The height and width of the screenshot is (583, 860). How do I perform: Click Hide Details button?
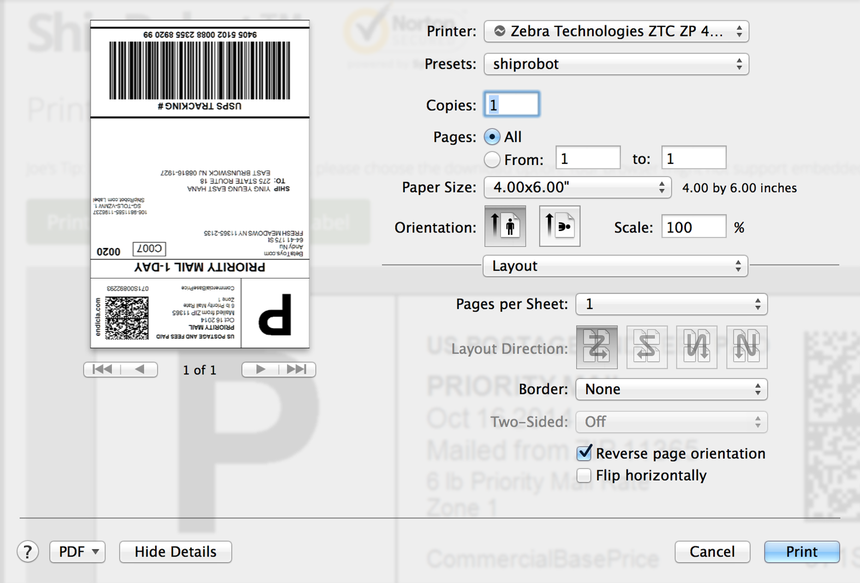176,552
